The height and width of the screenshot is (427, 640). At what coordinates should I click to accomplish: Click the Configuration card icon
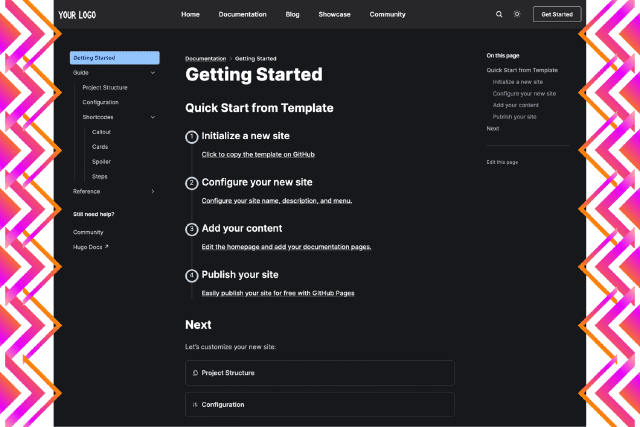point(195,405)
